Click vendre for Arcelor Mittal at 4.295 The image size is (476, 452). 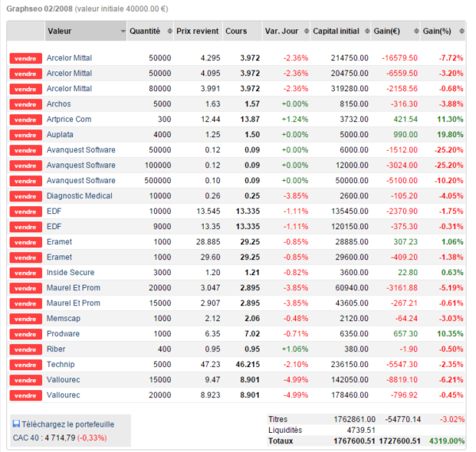pos(26,58)
